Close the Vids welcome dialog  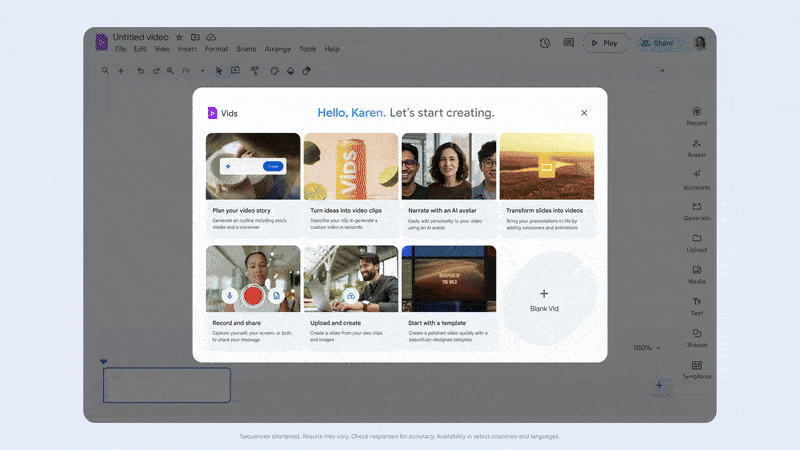point(584,113)
